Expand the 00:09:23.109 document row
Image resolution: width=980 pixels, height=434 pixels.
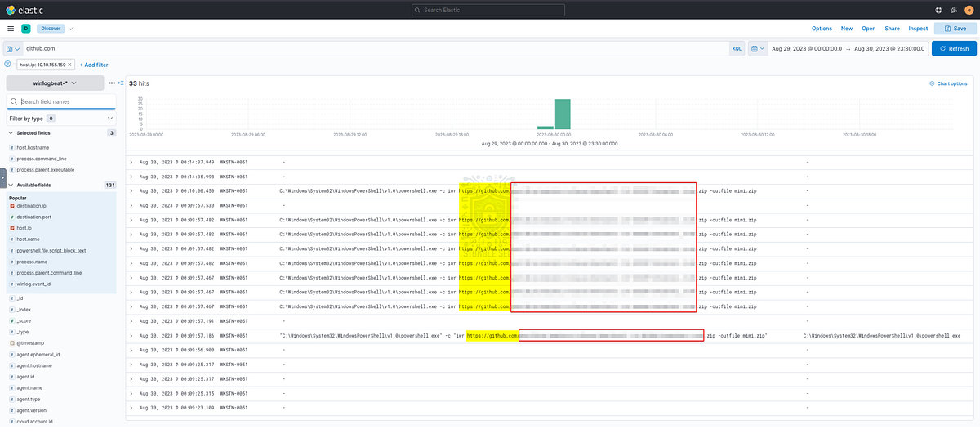tap(131, 408)
